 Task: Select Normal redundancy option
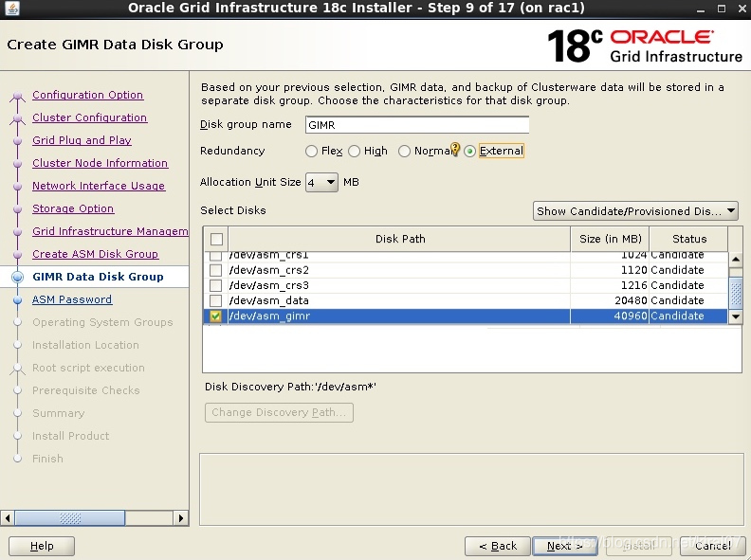tap(404, 152)
